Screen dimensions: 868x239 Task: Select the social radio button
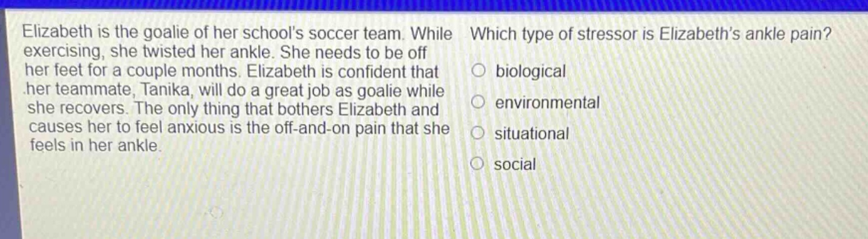(x=479, y=164)
